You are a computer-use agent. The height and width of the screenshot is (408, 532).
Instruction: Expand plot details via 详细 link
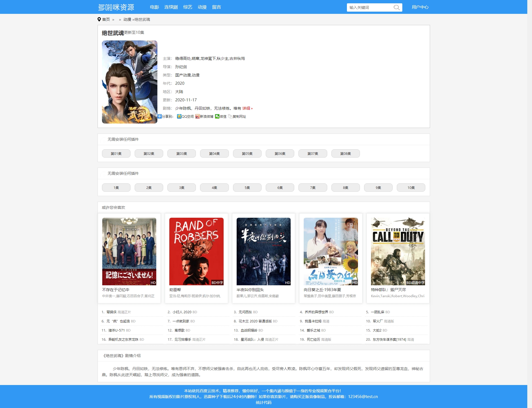[247, 108]
